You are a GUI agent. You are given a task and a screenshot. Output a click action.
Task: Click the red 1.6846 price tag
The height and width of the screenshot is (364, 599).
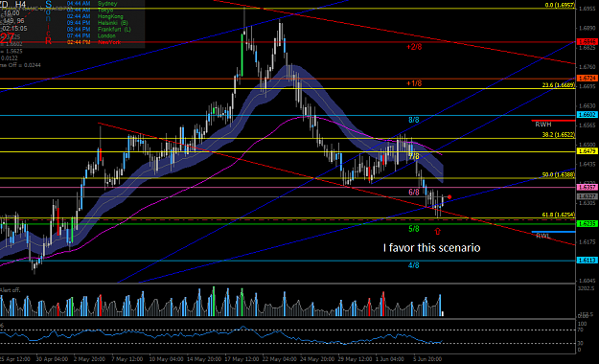[587, 42]
